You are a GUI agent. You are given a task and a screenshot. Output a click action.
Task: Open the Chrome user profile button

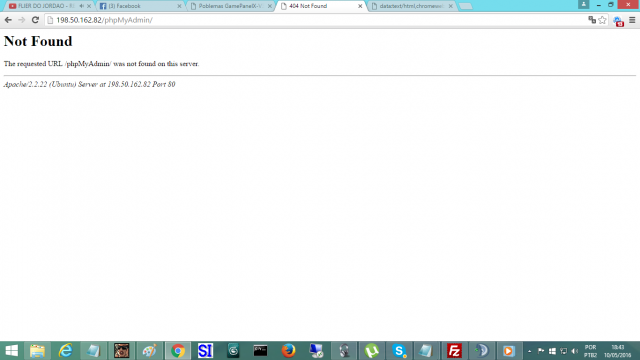click(x=584, y=4)
